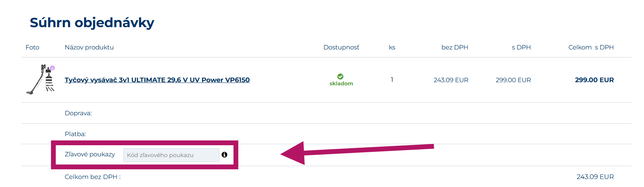Click the purple badge on product photo
The width and height of the screenshot is (644, 187).
(x=52, y=68)
